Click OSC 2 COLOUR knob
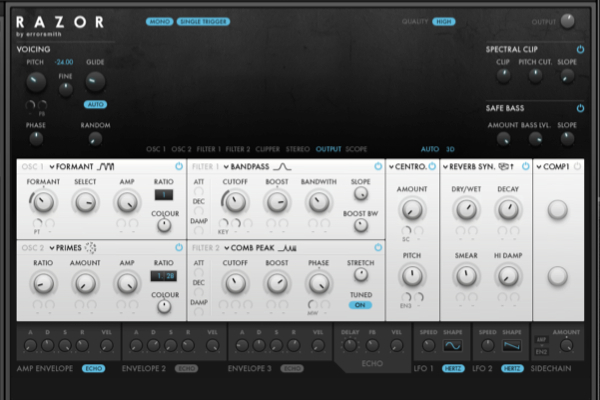 pyautogui.click(x=164, y=307)
